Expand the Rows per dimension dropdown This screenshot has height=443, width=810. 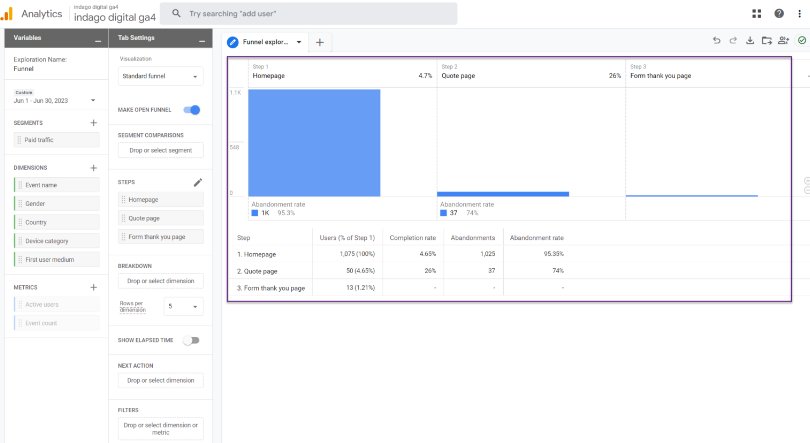coord(183,306)
